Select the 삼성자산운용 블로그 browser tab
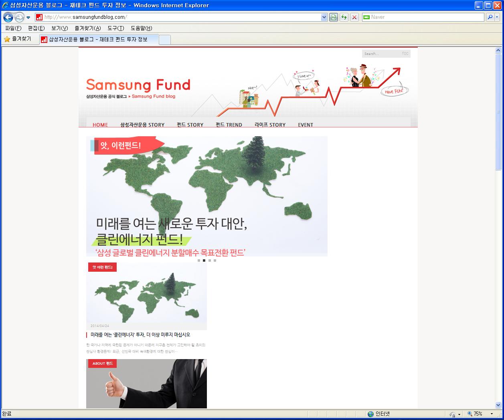The image size is (504, 420). (x=99, y=39)
